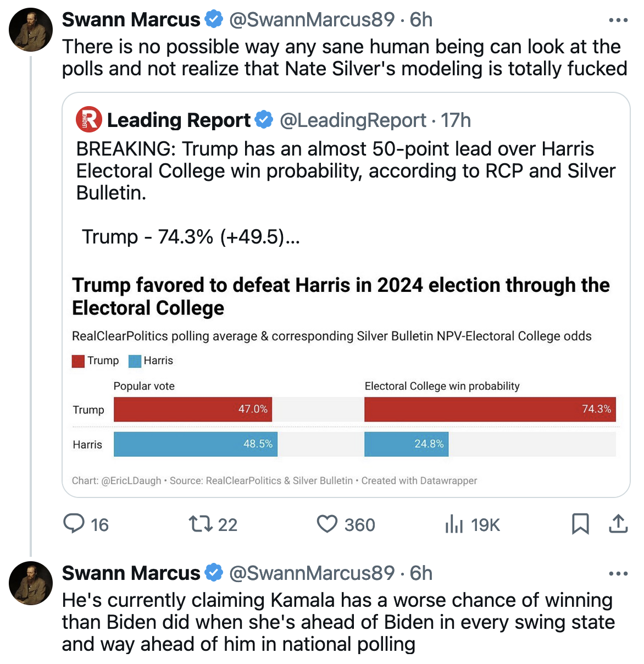The image size is (644, 664).
Task: Open first tweet's Swann Marcus profile picture
Action: pyautogui.click(x=31, y=30)
